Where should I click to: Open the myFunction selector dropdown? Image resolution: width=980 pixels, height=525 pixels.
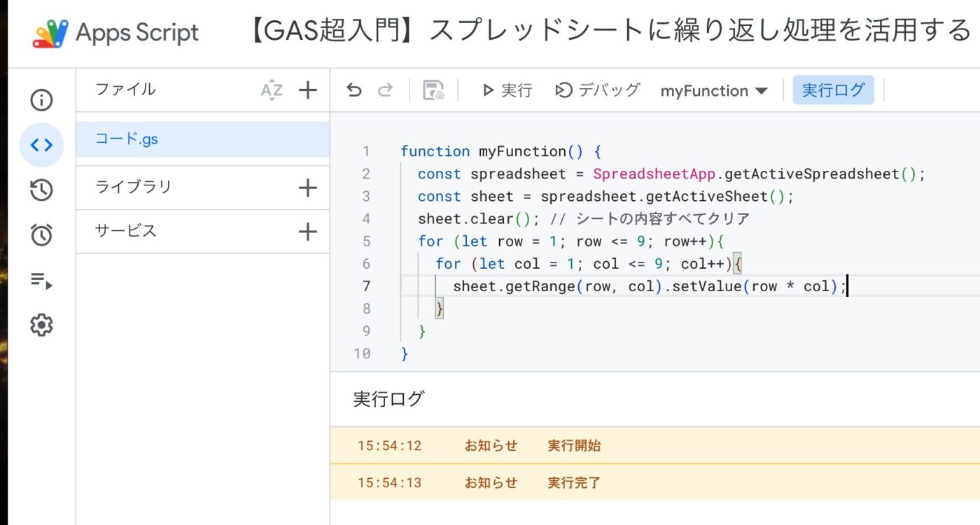tap(714, 91)
